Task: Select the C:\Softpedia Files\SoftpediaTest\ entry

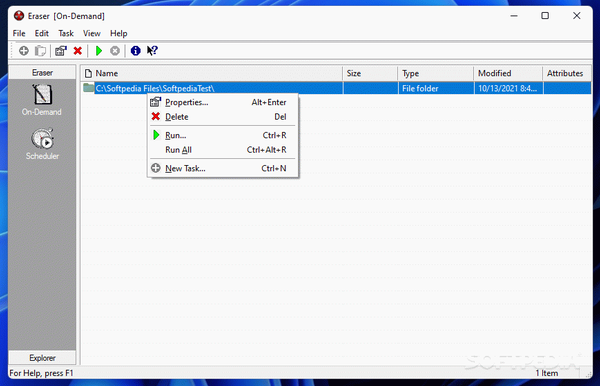Action: pyautogui.click(x=155, y=88)
